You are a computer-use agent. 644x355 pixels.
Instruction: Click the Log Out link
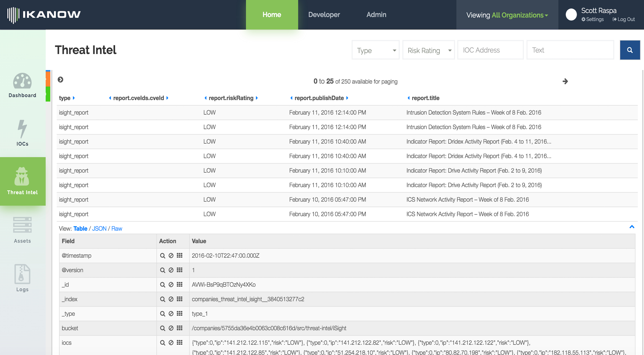coord(624,19)
